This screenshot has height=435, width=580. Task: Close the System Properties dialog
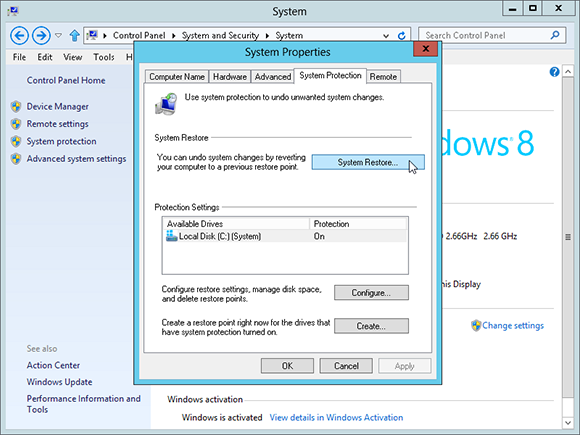click(425, 49)
